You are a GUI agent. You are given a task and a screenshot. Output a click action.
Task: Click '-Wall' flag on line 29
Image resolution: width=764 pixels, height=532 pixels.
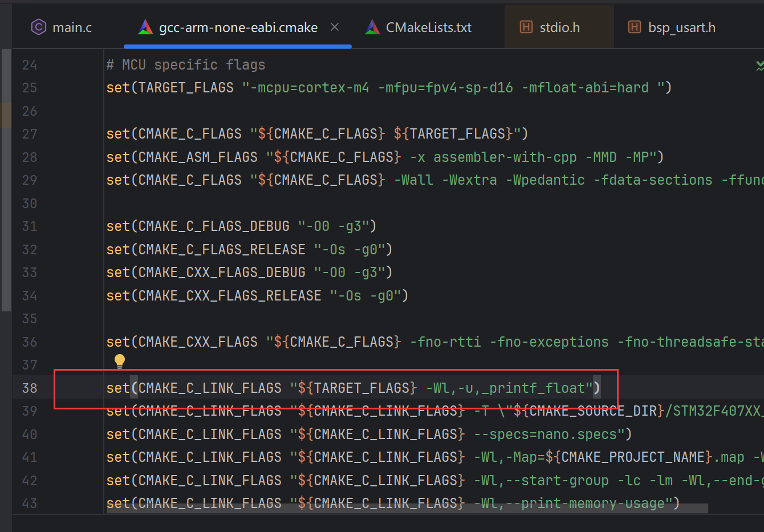click(413, 180)
